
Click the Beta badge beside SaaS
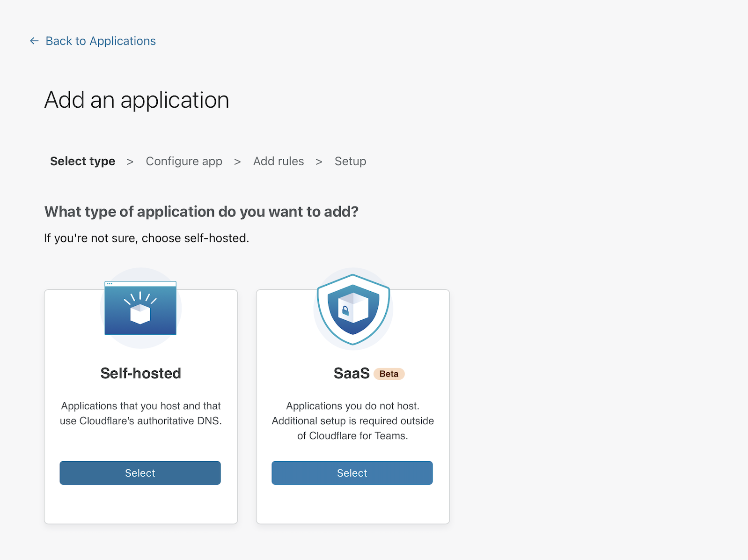click(x=389, y=374)
